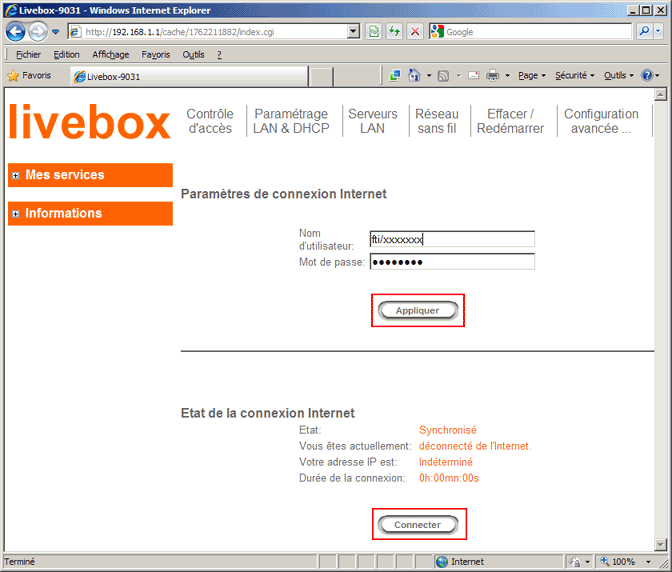672x572 pixels.
Task: Expand the Informations plus icon
Action: 16,214
